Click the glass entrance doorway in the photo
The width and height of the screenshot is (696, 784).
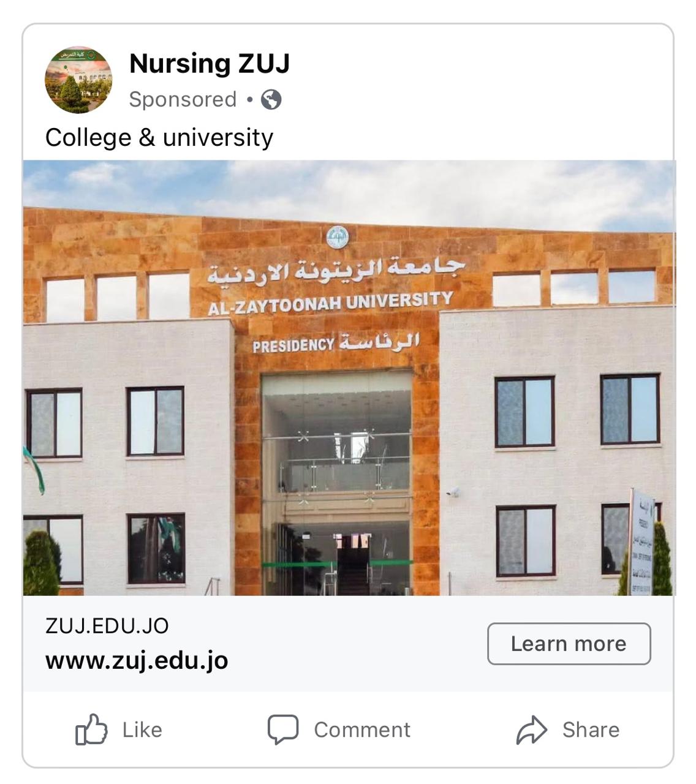tap(337, 483)
